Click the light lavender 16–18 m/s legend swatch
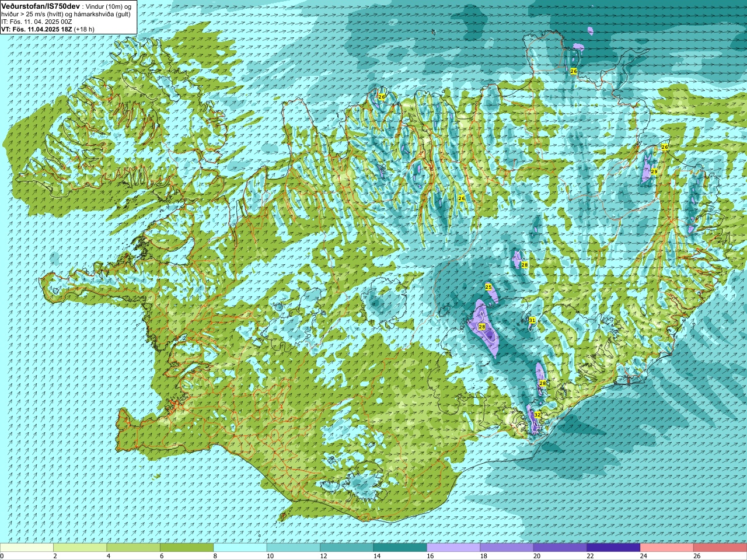The image size is (747, 560). (x=453, y=548)
